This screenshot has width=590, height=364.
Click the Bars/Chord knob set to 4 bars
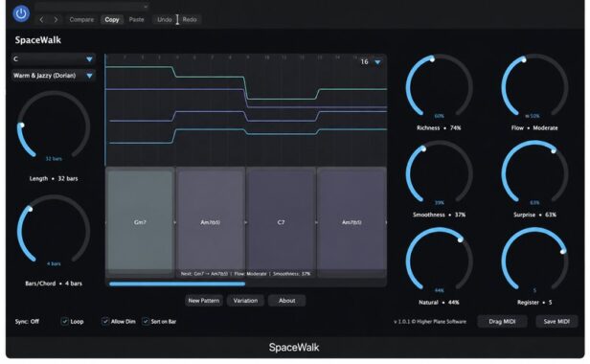point(54,230)
